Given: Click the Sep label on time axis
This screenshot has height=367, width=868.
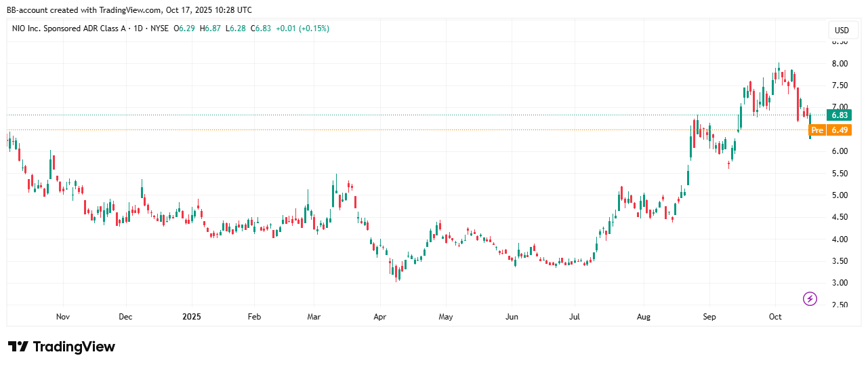Looking at the screenshot, I should coord(709,316).
